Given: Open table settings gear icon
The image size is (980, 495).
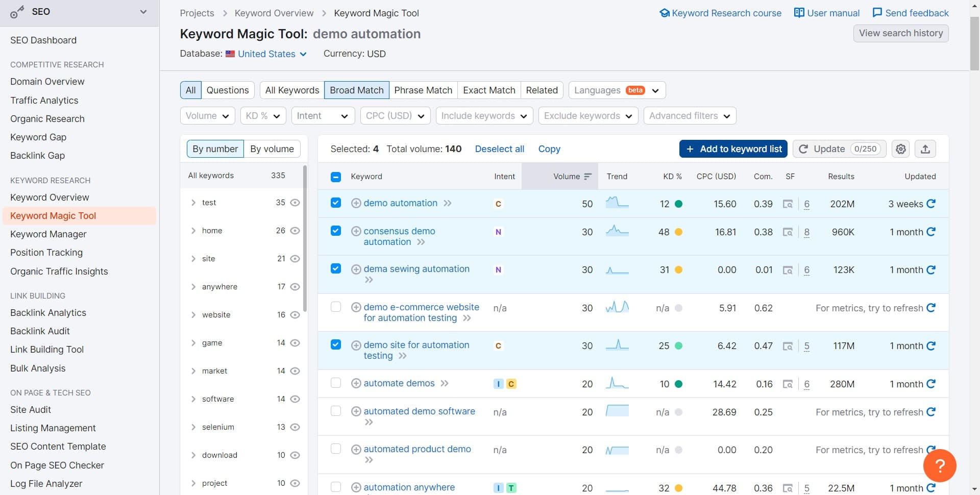Looking at the screenshot, I should 901,149.
